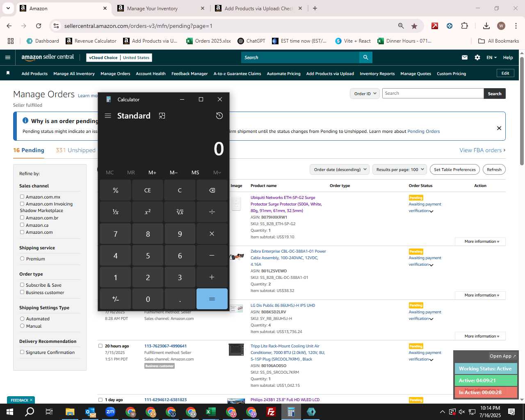
Task: Check the Amazon.com.br sales channel
Action: [x=22, y=217]
